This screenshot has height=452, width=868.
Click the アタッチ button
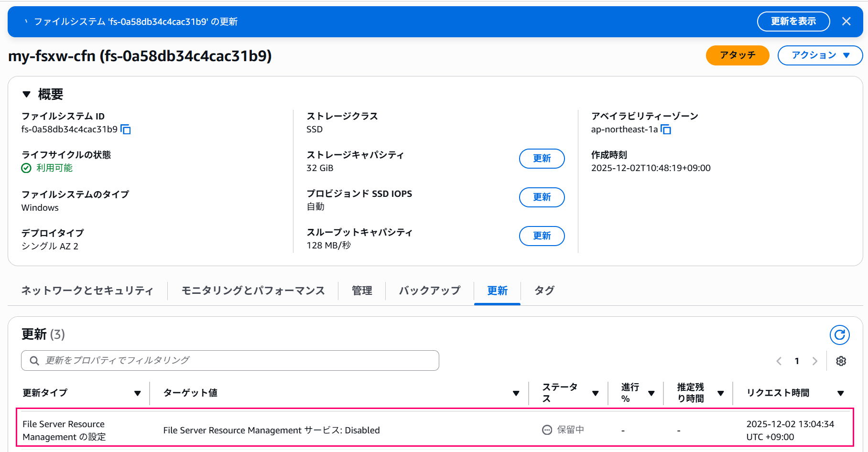click(x=737, y=55)
